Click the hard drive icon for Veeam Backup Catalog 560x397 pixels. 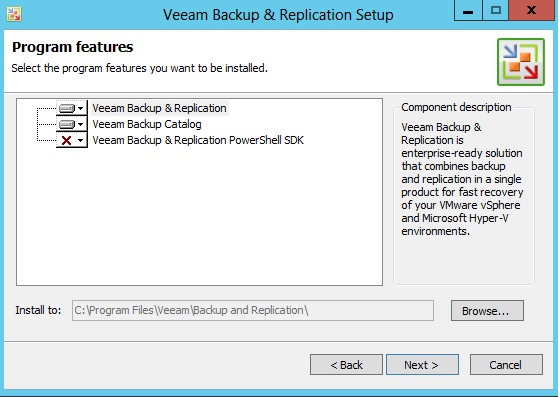click(67, 124)
